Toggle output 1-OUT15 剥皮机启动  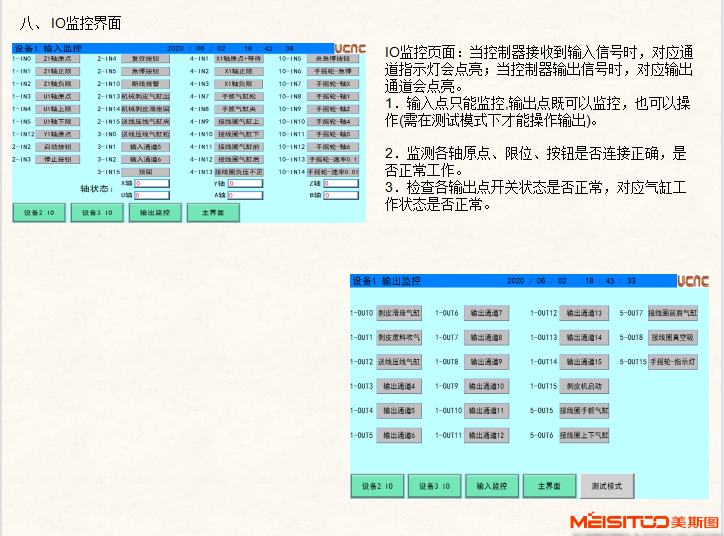(x=583, y=386)
